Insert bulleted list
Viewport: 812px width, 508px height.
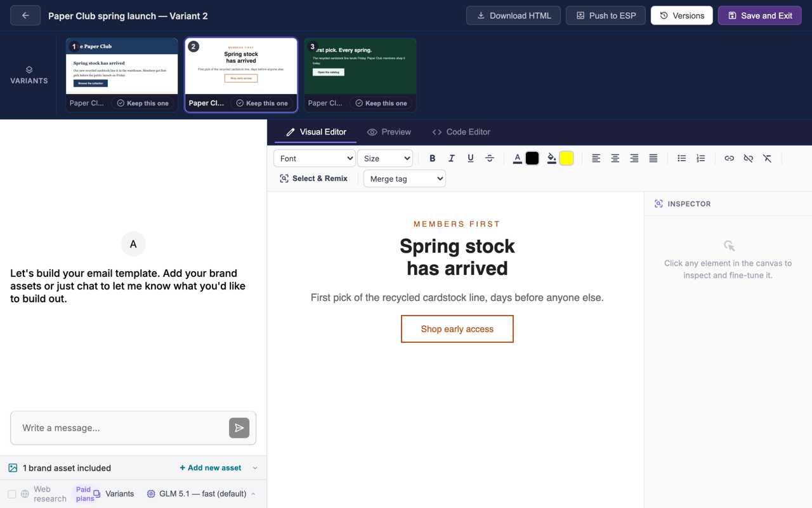point(682,158)
